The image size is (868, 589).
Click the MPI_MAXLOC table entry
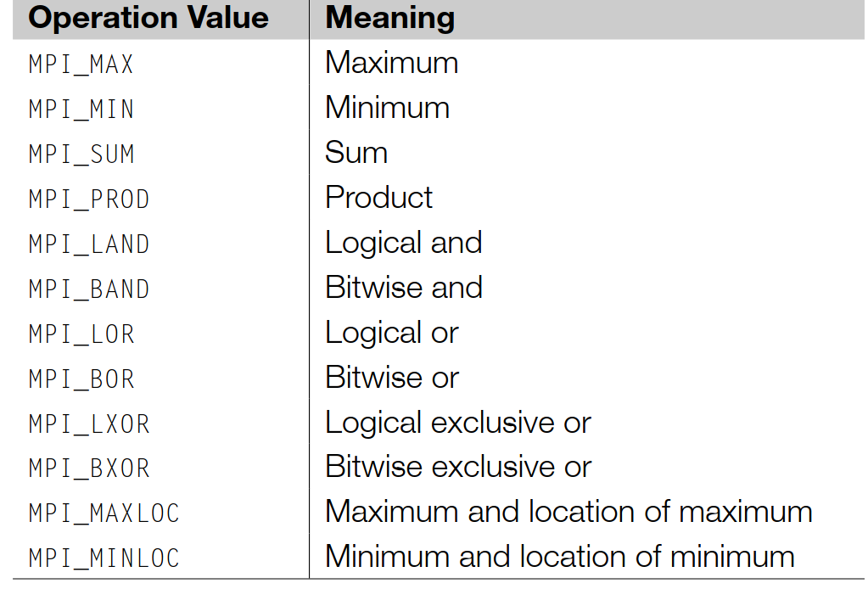pyautogui.click(x=104, y=513)
